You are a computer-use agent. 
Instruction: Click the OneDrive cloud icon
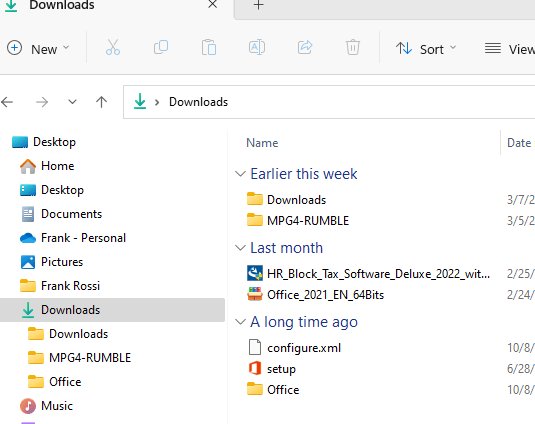point(28,238)
